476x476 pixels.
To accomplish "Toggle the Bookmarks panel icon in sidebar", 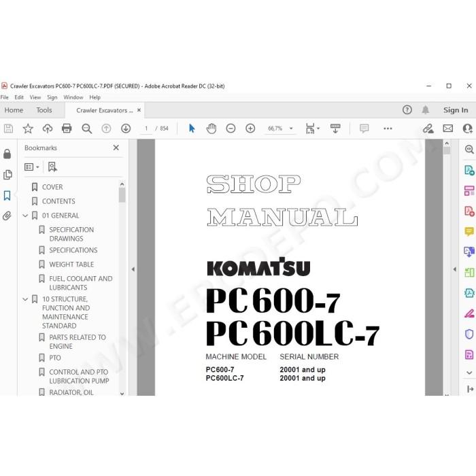I will 7,196.
